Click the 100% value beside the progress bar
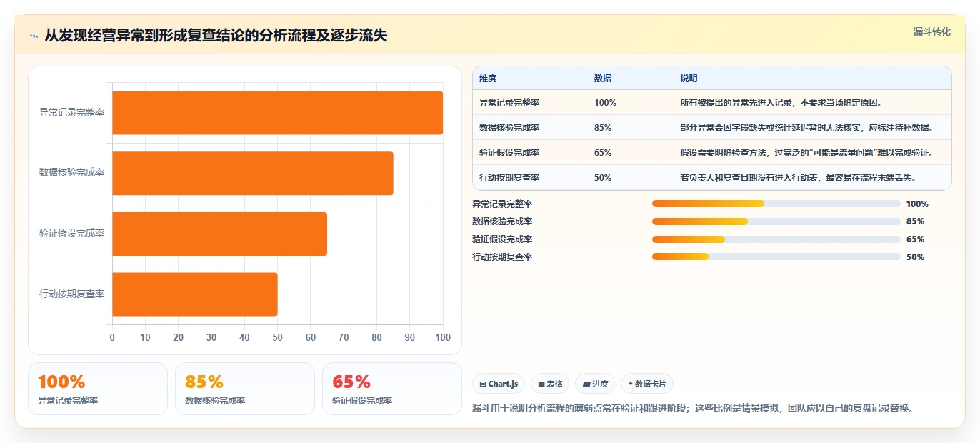Image resolution: width=980 pixels, height=443 pixels. click(x=917, y=204)
